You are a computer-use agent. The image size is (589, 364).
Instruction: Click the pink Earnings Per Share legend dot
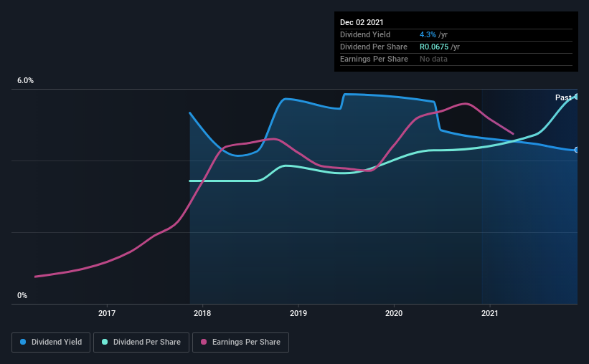pyautogui.click(x=204, y=342)
